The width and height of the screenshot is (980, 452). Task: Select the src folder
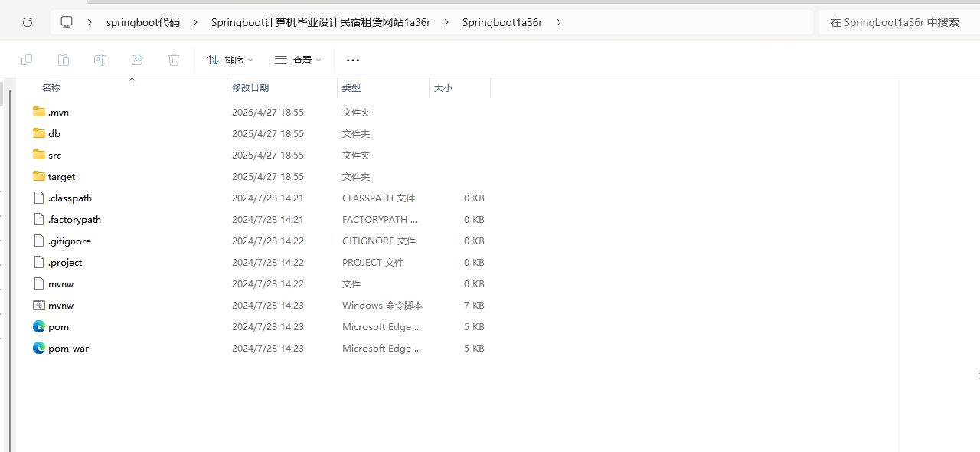[54, 155]
